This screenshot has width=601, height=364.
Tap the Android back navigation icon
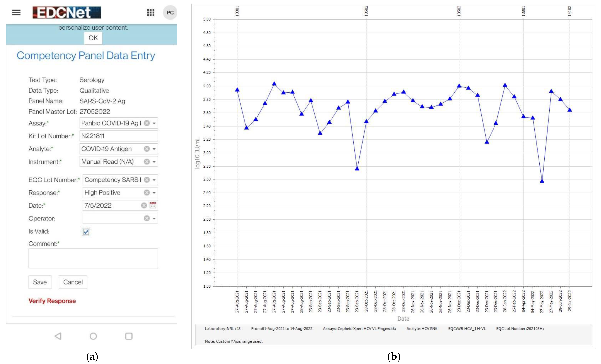pyautogui.click(x=58, y=336)
